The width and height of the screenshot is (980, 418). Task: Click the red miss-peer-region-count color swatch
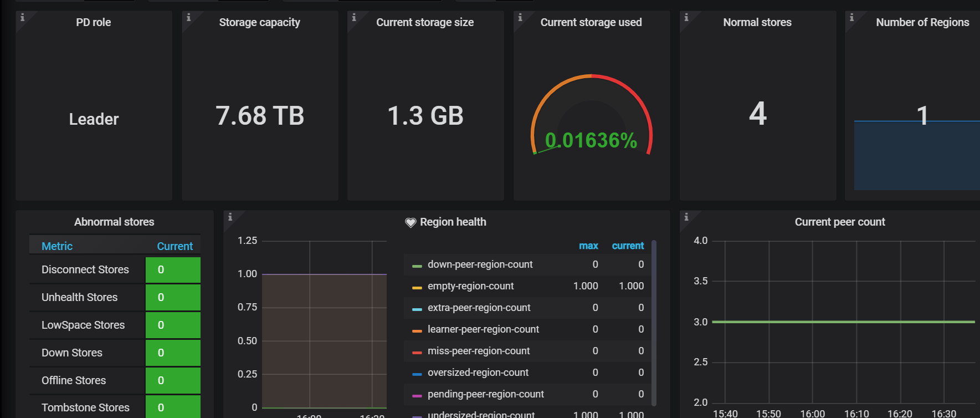point(417,351)
